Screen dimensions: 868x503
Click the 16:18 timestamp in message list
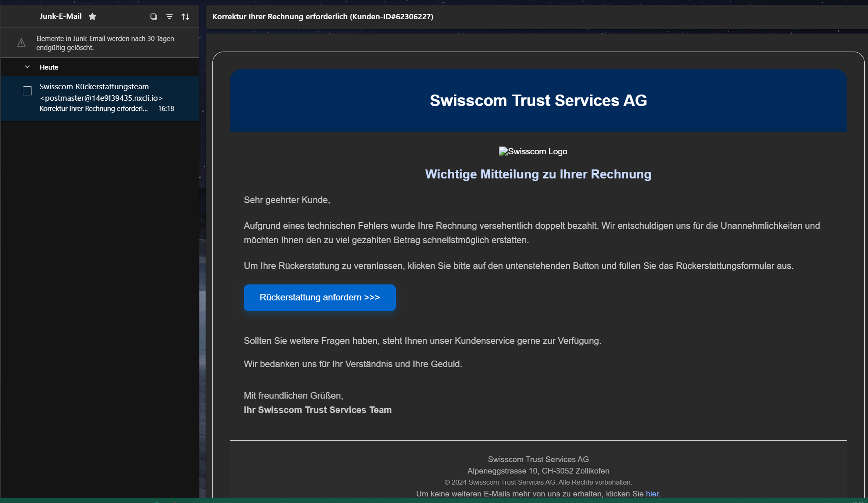166,109
